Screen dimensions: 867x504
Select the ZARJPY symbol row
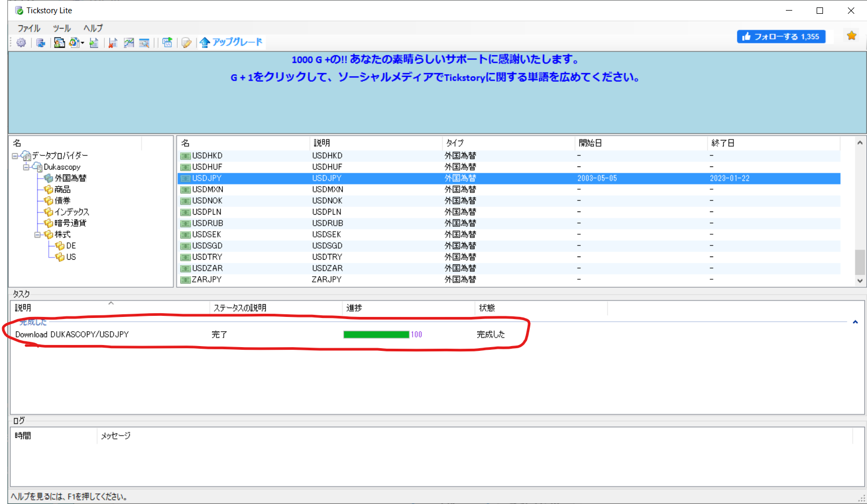tap(509, 279)
